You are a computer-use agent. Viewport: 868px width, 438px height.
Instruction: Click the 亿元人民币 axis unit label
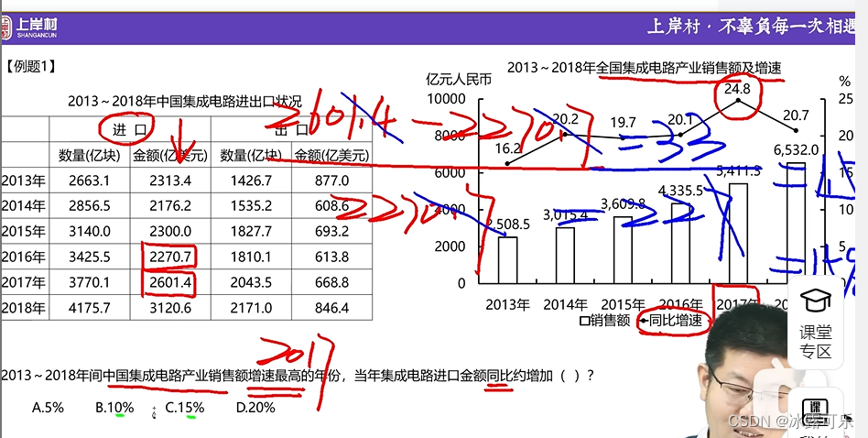click(459, 80)
